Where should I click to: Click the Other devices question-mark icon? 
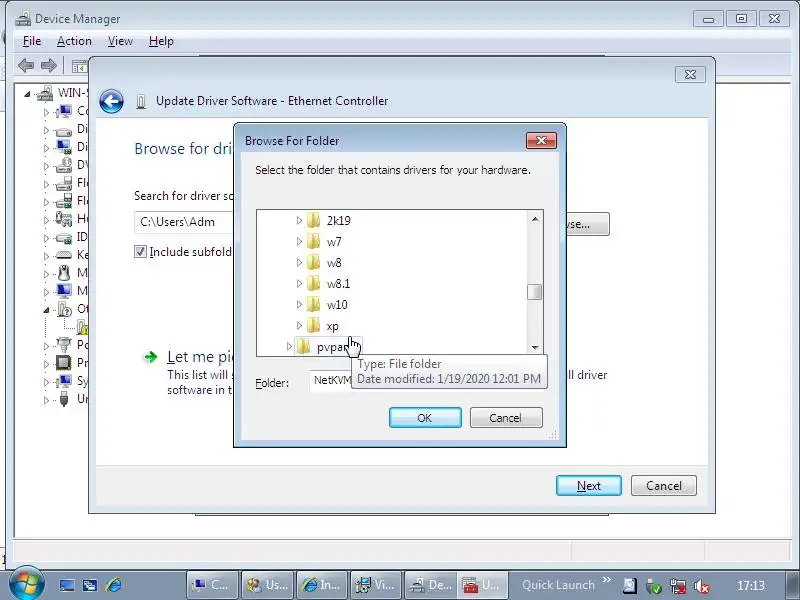pyautogui.click(x=65, y=309)
